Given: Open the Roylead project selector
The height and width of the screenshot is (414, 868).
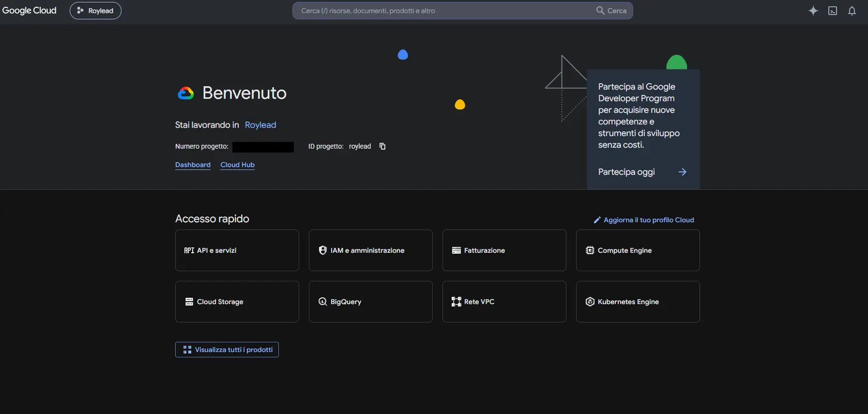Looking at the screenshot, I should coord(95,11).
